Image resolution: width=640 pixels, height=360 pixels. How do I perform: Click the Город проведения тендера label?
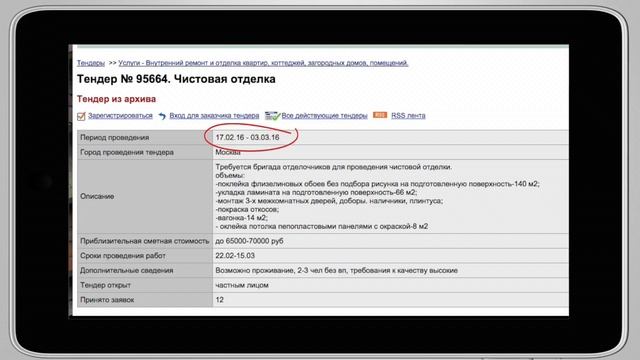tap(127, 152)
